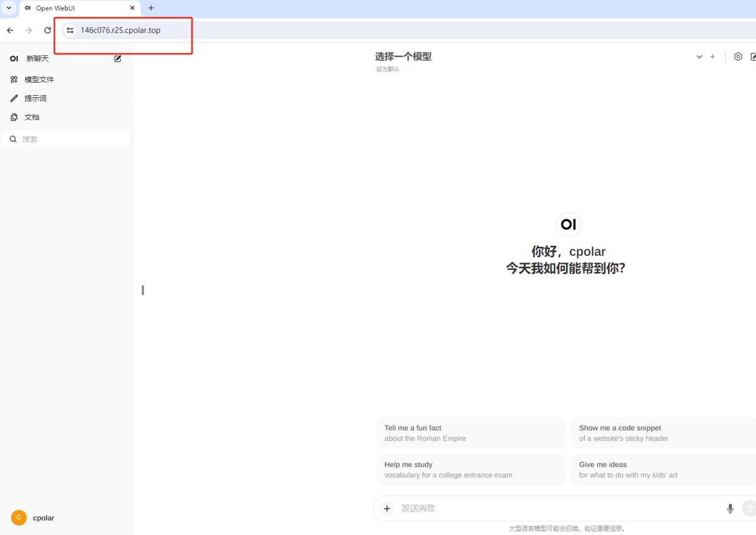Click 设为默认 set as default link
The image size is (756, 535).
pos(387,69)
